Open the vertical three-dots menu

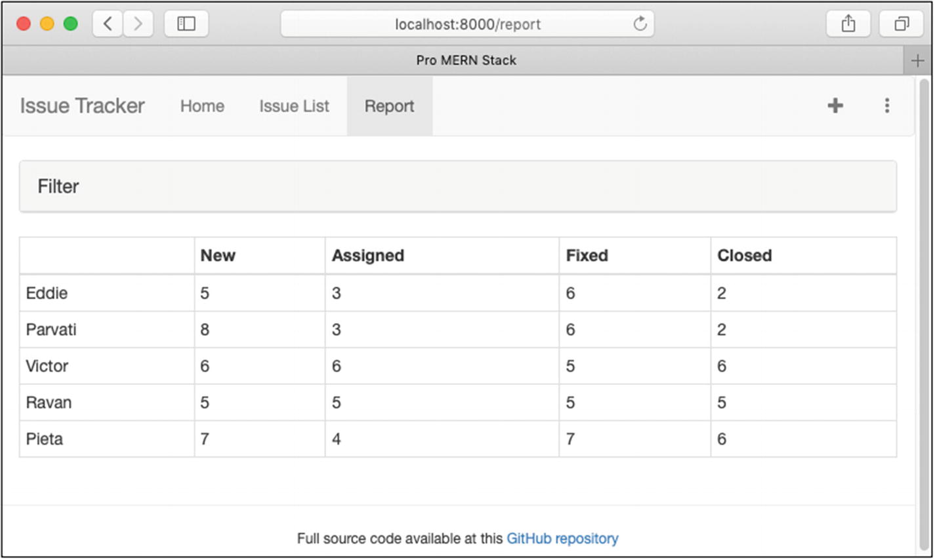(886, 106)
